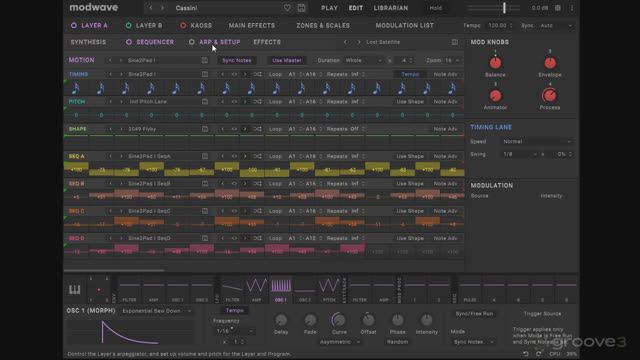Select the Pitch LFO wave thumbnail
640x360 pixels.
point(329,289)
